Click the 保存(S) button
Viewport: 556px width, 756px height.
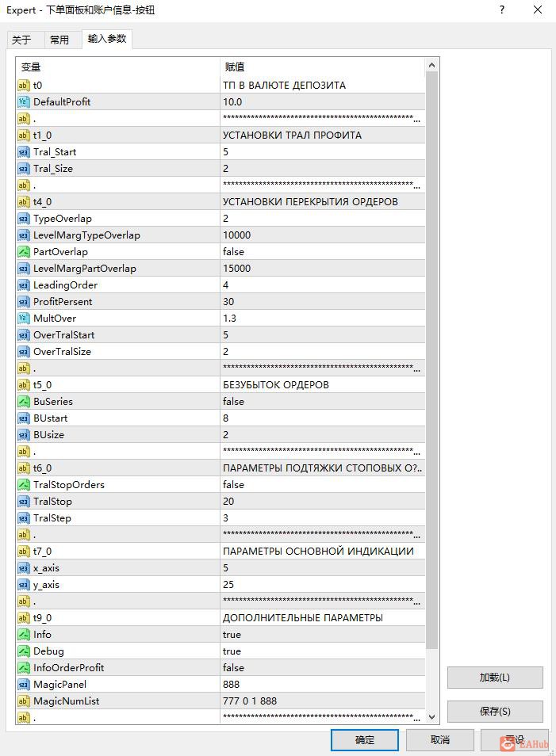[495, 711]
